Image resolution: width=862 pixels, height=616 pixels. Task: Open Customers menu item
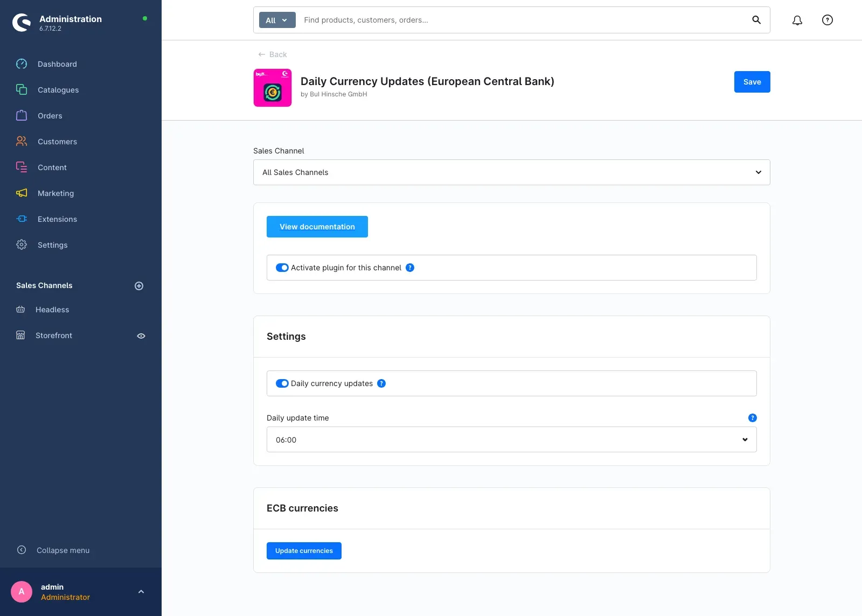(x=57, y=142)
